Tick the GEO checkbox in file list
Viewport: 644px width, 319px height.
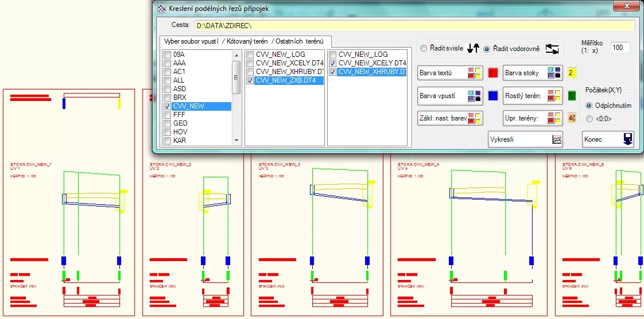coord(167,123)
